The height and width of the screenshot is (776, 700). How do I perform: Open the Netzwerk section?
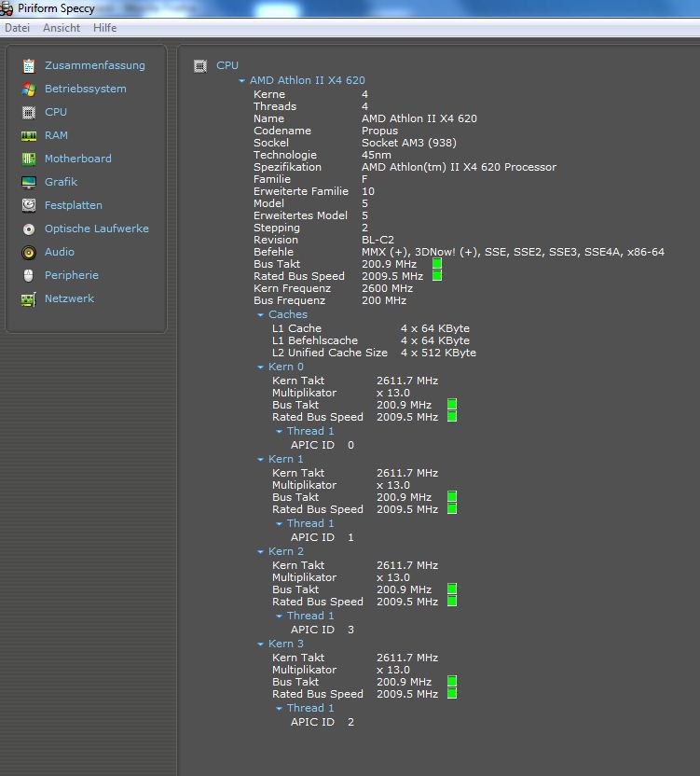coord(69,298)
